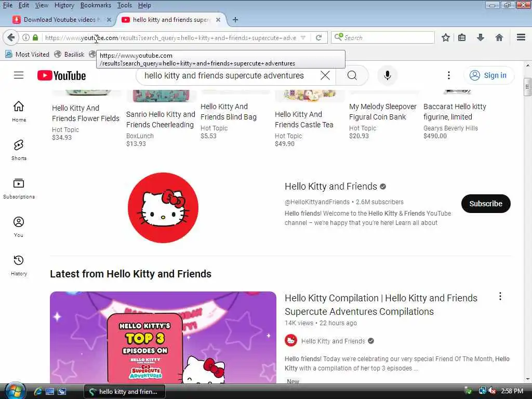532x399 pixels.
Task: Open Shorts in YouTube sidebar
Action: tap(19, 150)
